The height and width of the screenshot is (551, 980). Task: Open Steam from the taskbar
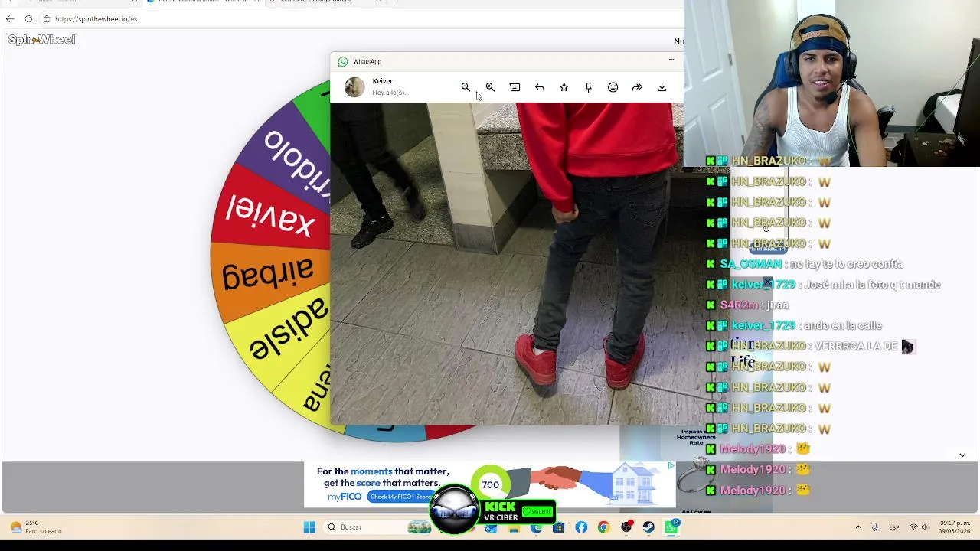pyautogui.click(x=648, y=527)
